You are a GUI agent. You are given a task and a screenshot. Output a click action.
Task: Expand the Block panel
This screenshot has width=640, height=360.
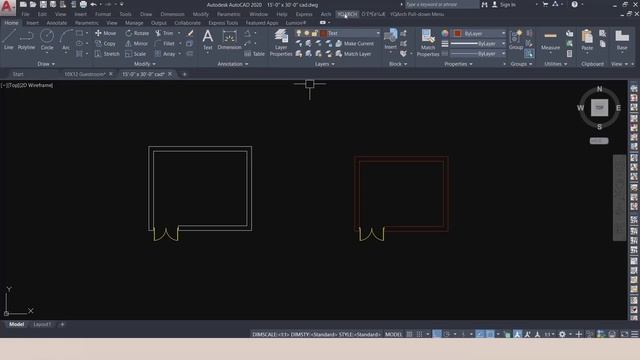(x=398, y=64)
